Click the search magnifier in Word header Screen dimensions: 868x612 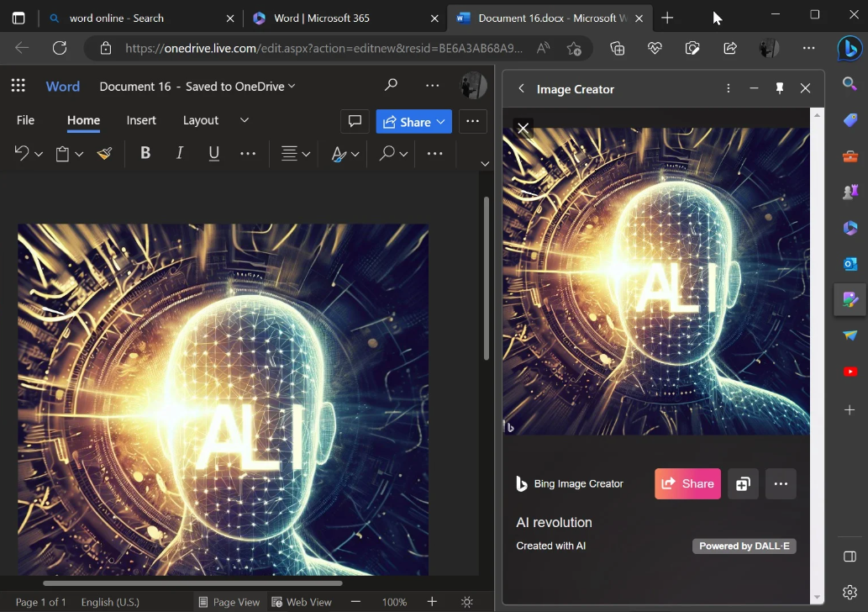click(391, 85)
